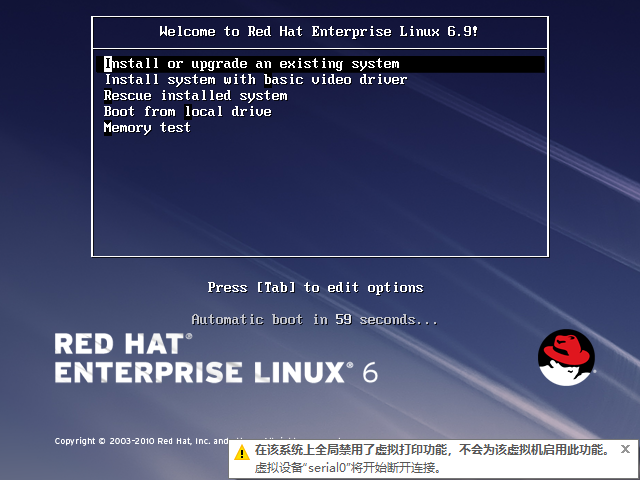Pick 'Boot from local drive' option
This screenshot has width=640, height=480.
(187, 111)
